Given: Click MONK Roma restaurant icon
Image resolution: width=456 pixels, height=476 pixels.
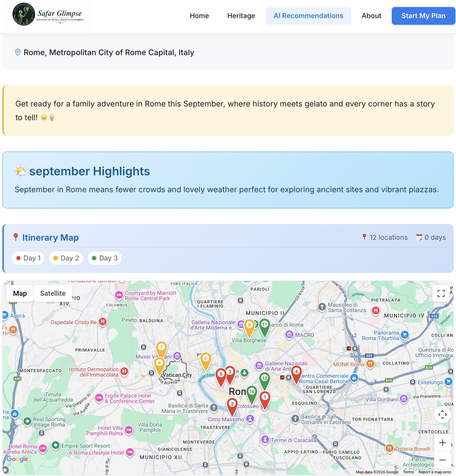Looking at the screenshot, I should coord(370,364).
